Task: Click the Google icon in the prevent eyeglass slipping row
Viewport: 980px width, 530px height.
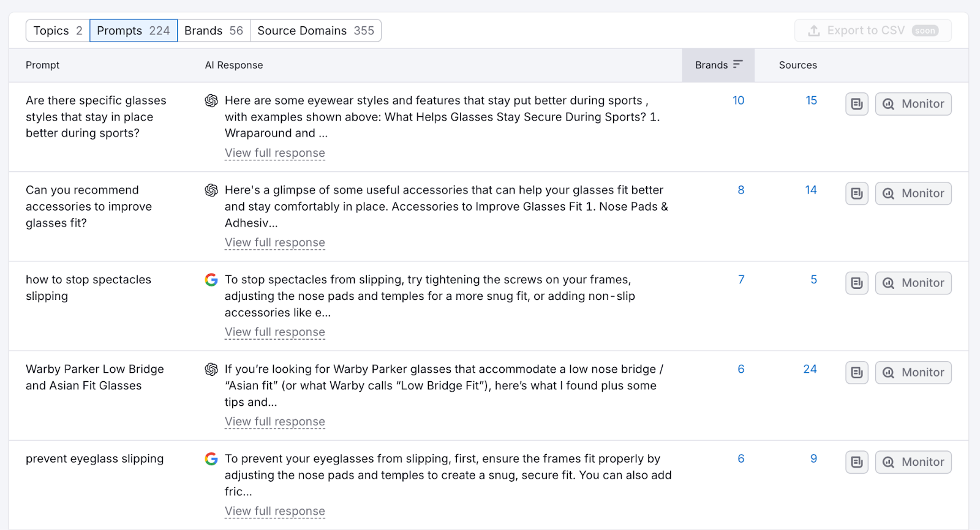Action: (211, 459)
